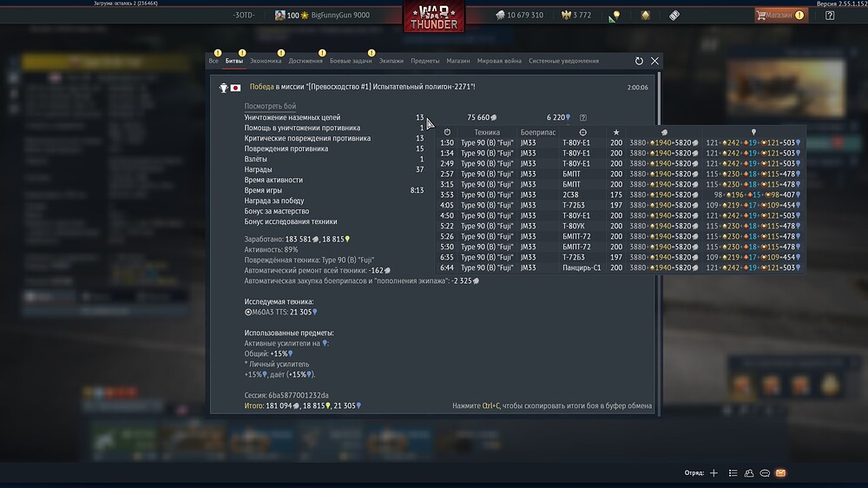
Task: Click the ticket items icon in top bar
Action: pos(674,16)
